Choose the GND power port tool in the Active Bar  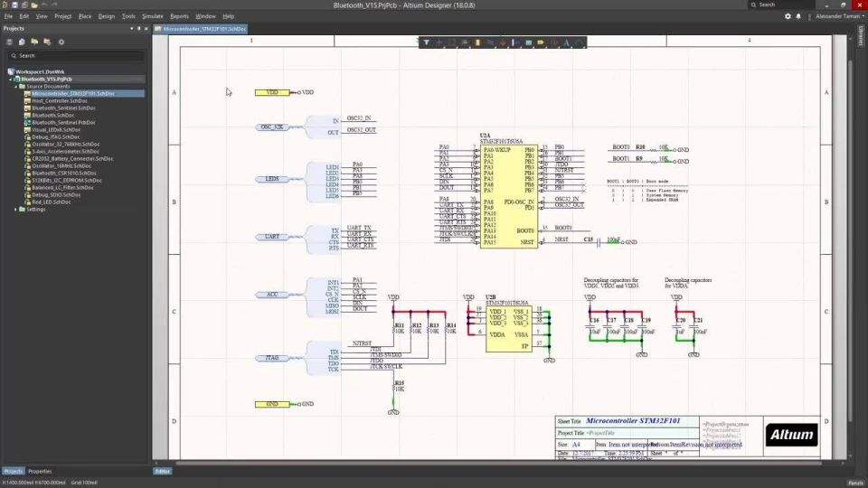[503, 42]
